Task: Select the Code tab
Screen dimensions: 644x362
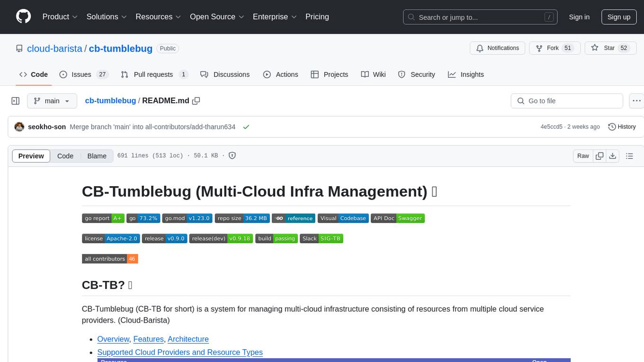Action: [x=34, y=74]
